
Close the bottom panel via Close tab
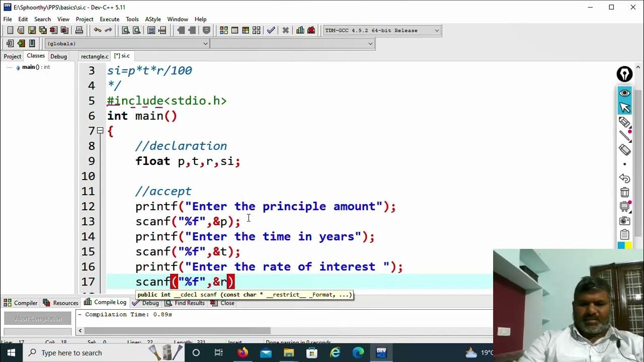(x=222, y=303)
